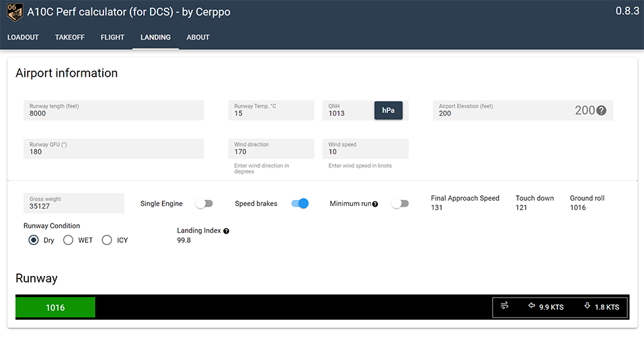Click the Ground roll value 1016
The height and width of the screenshot is (350, 644).
click(577, 208)
